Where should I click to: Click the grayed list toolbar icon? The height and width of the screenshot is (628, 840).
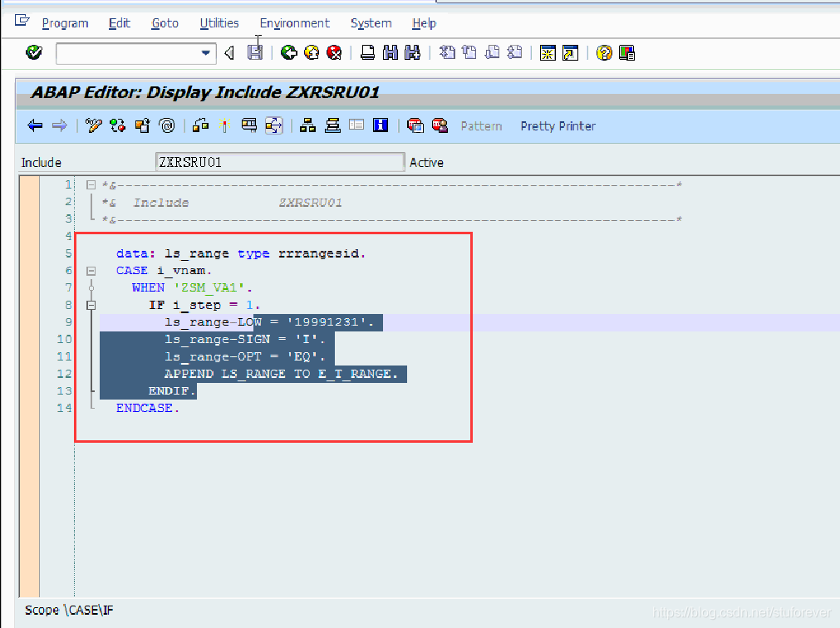click(x=356, y=125)
